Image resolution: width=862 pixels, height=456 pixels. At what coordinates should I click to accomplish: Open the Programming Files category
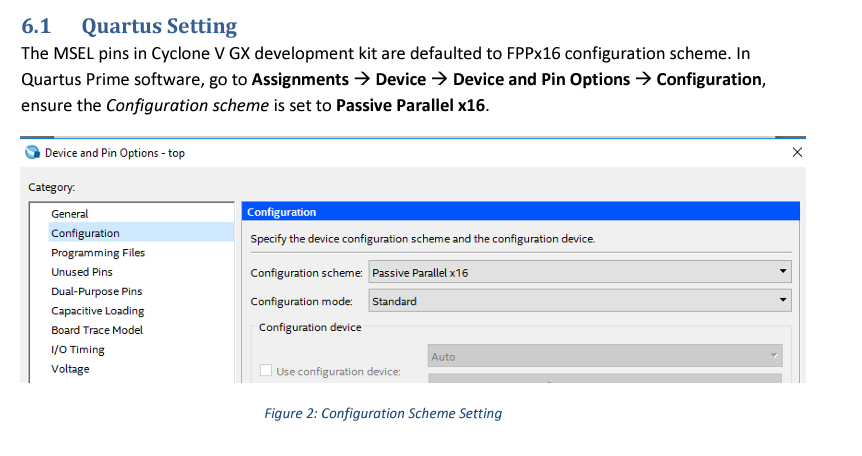tap(98, 253)
